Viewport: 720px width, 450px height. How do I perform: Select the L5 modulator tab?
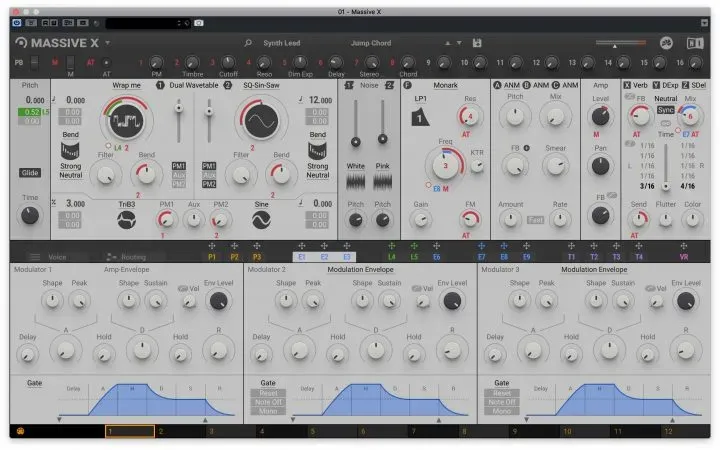click(414, 257)
